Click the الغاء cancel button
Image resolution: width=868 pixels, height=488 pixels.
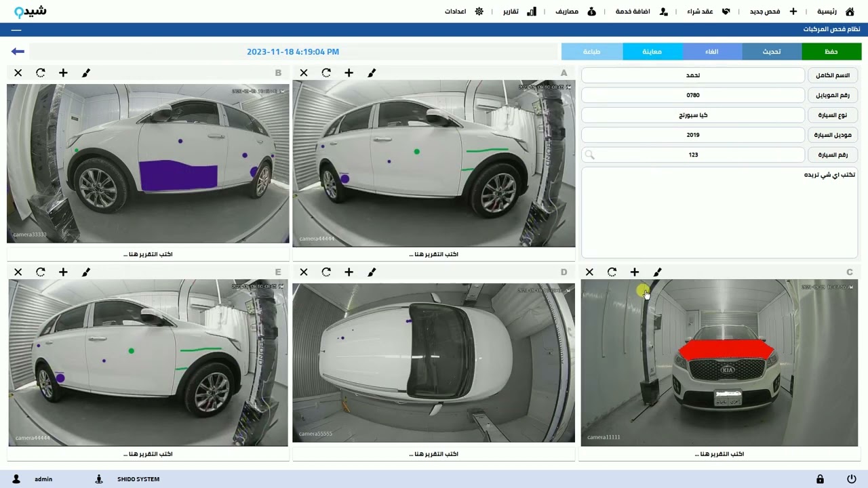[712, 52]
